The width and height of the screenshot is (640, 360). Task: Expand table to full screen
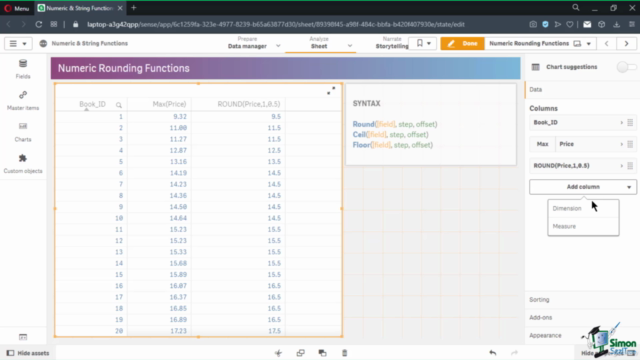(331, 91)
